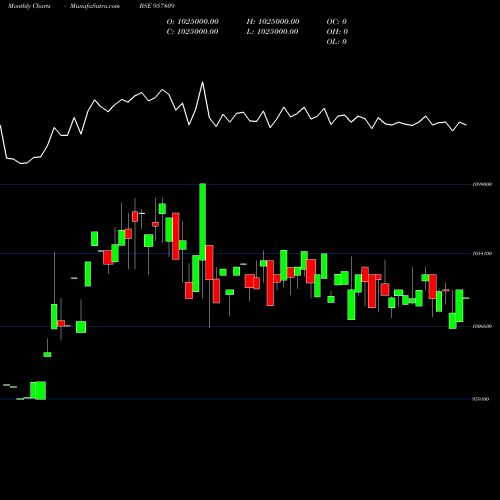The width and height of the screenshot is (500, 500).
Task: Click the 'OC: 0' readout
Action: 337,22
